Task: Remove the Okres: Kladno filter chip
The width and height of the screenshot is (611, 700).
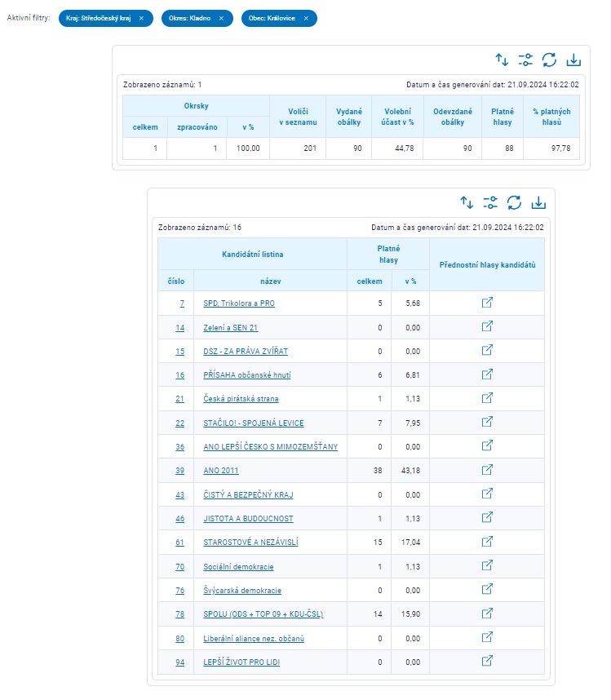Action: (221, 18)
